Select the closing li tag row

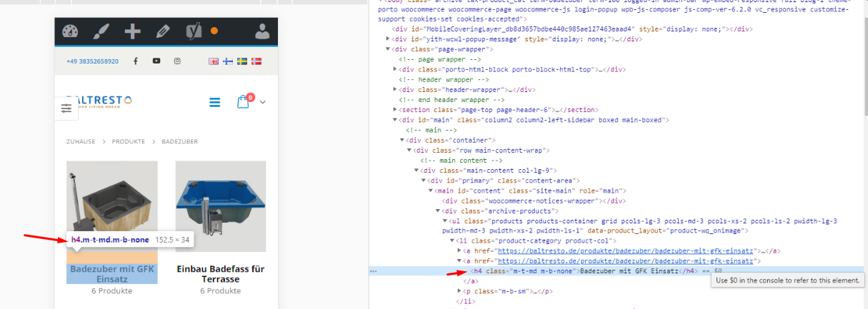pyautogui.click(x=464, y=302)
